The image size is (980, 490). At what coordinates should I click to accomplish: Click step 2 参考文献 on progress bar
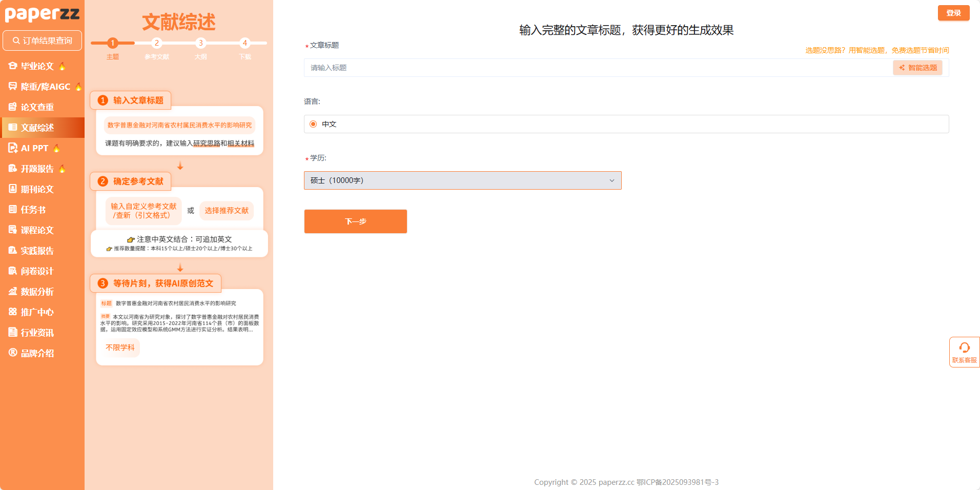tap(157, 44)
